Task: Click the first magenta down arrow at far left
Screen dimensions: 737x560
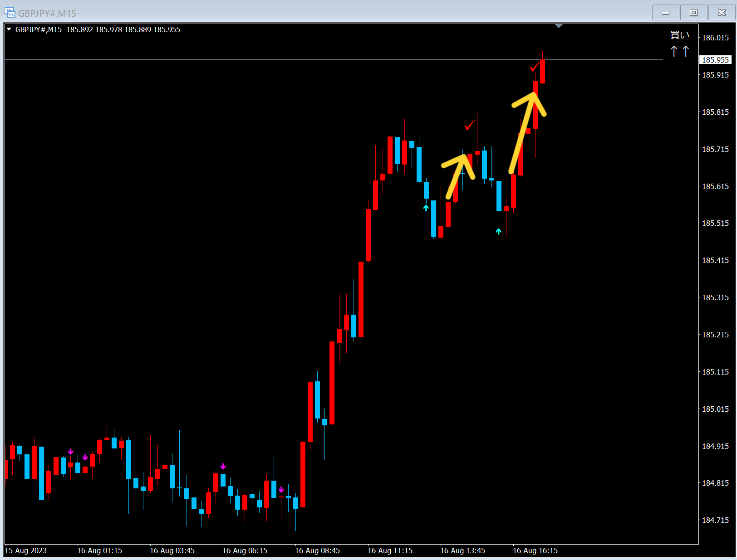Action: tap(70, 451)
